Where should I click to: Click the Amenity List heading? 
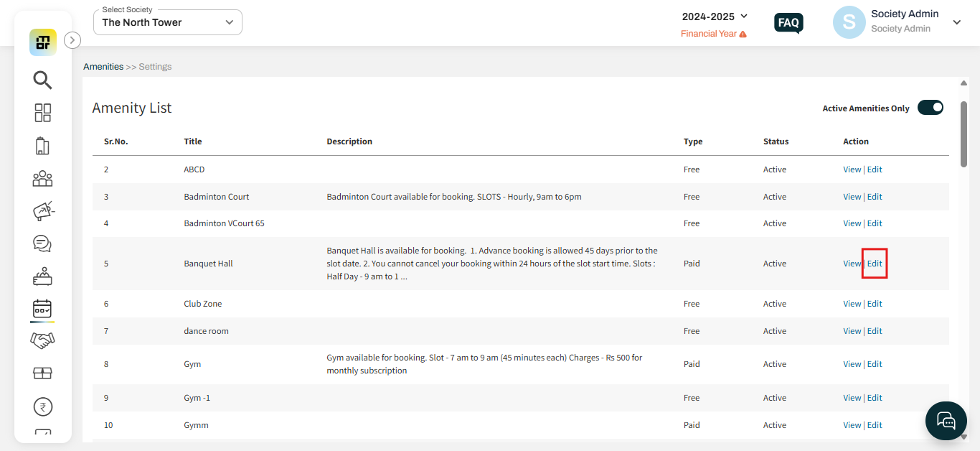pyautogui.click(x=132, y=108)
